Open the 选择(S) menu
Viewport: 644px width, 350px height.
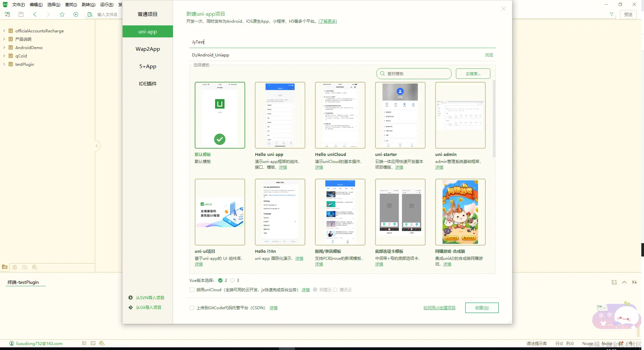tap(54, 4)
